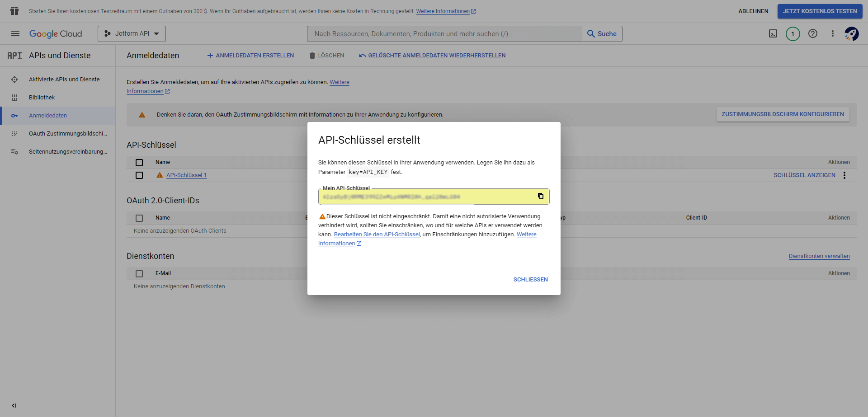Open the API-Schlüssel 1 link
Image resolution: width=868 pixels, height=417 pixels.
186,175
